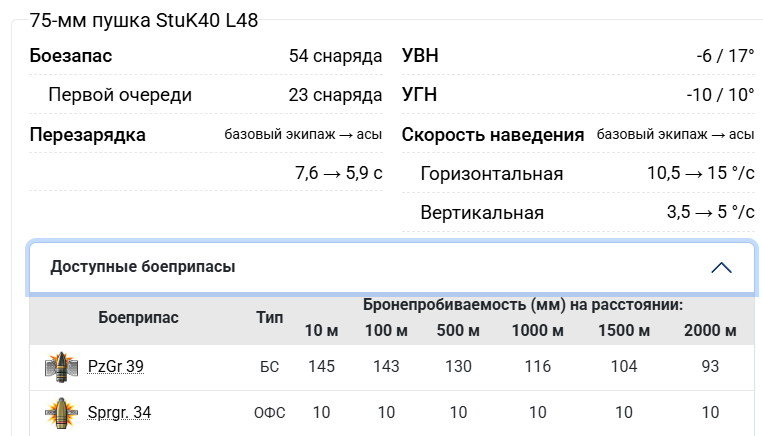Click the Sprgr. 34 shell icon

coord(61,412)
